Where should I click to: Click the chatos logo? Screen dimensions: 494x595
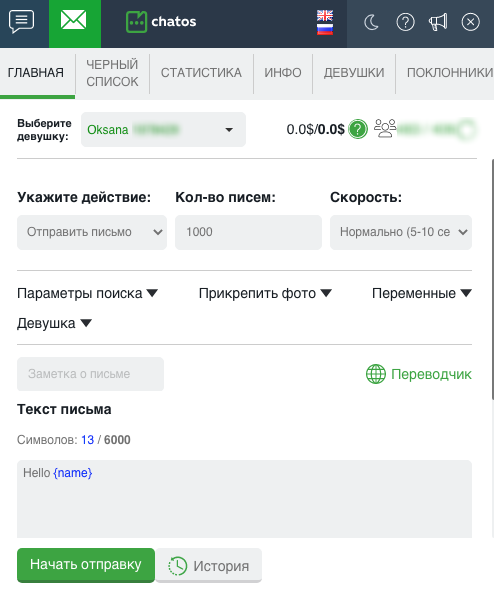click(161, 22)
